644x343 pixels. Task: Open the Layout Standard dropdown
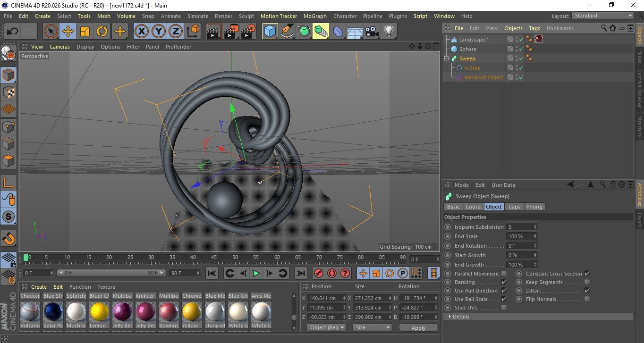point(603,16)
